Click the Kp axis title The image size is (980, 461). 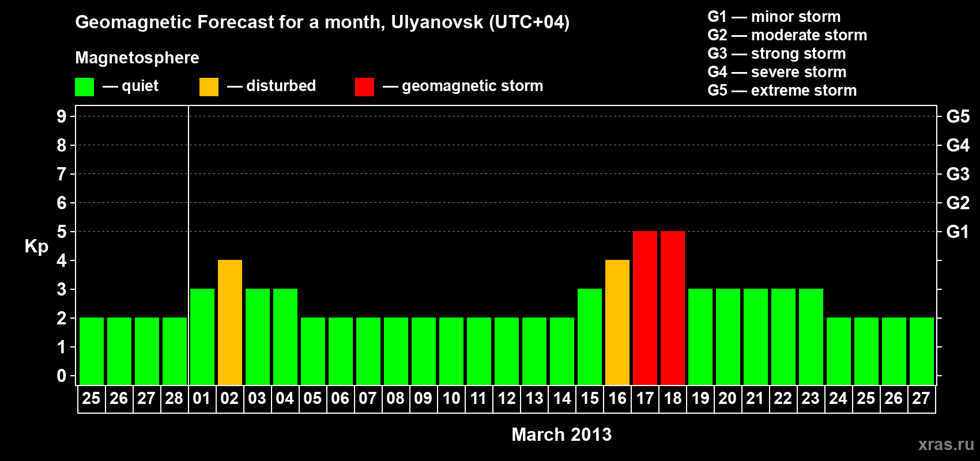tap(36, 247)
